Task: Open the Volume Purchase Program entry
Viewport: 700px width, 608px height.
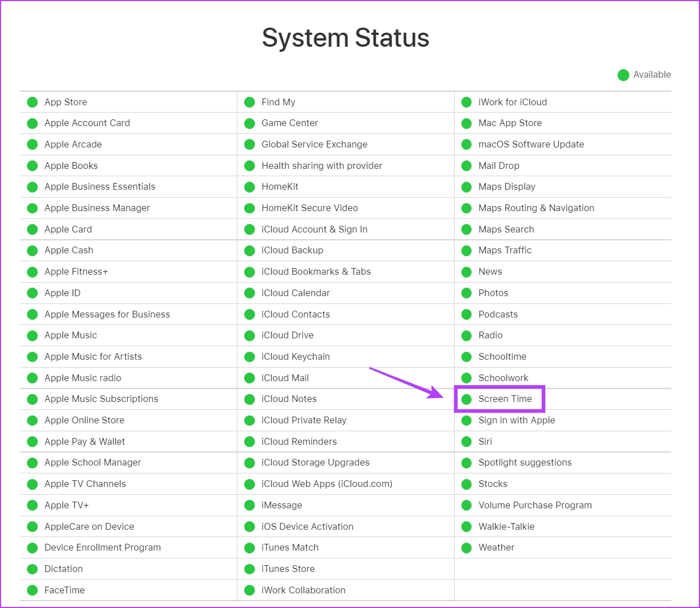Action: 535,506
